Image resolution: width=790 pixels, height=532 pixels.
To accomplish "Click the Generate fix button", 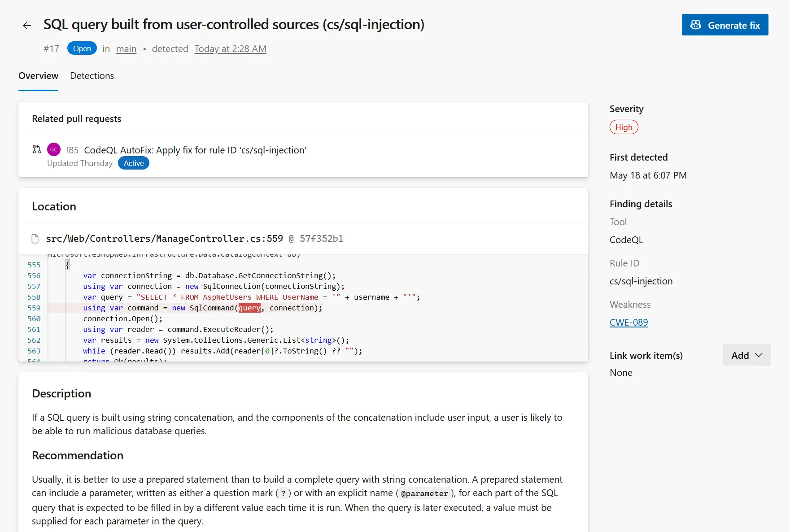I will (x=725, y=25).
